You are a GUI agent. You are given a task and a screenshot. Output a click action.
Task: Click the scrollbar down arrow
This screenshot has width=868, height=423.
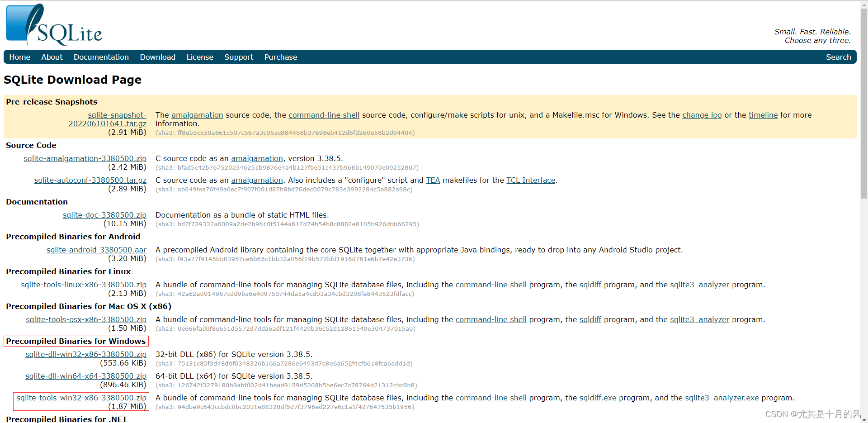coord(864,419)
